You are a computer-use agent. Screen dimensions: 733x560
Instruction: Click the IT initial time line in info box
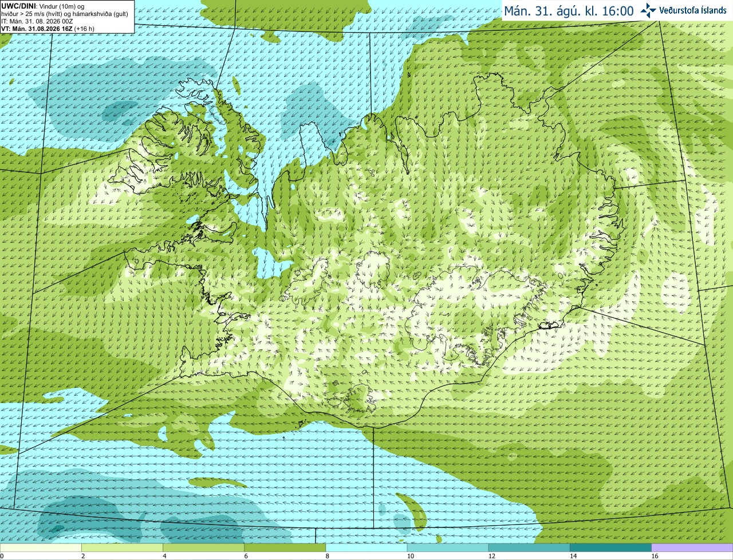pyautogui.click(x=37, y=21)
